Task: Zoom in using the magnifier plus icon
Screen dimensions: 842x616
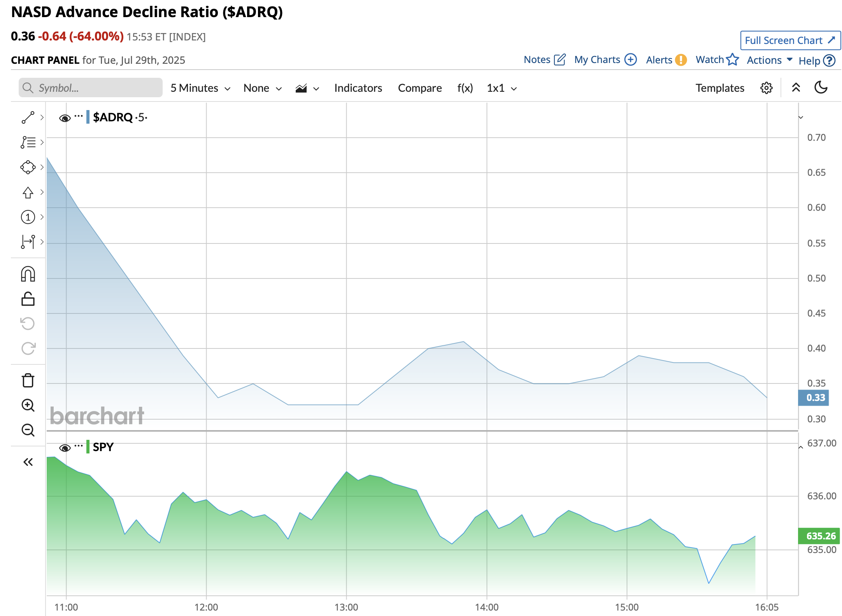Action: (28, 405)
